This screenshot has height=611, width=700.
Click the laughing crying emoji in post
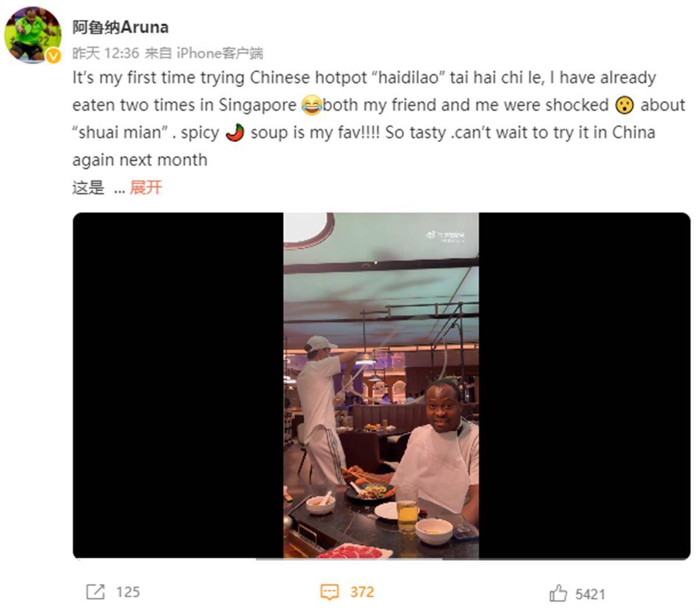(x=312, y=106)
